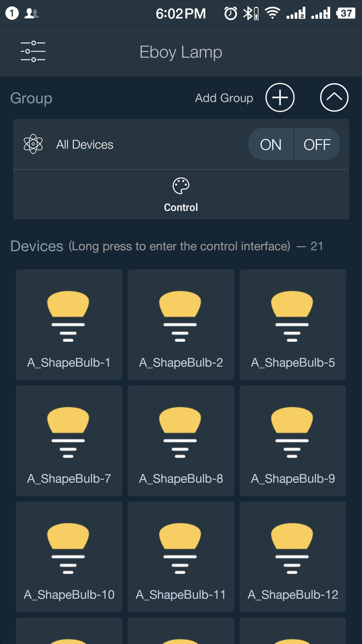Tap the Control tab label
The image size is (362, 644).
pyautogui.click(x=181, y=208)
